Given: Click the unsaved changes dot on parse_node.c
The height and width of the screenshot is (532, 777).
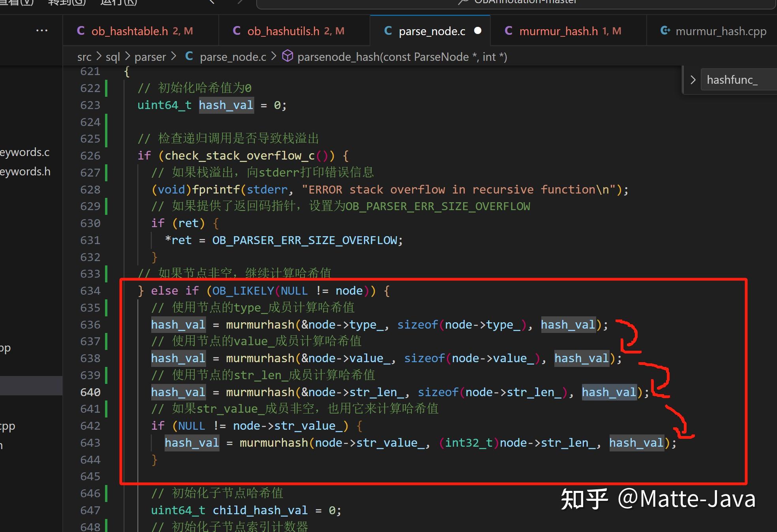Looking at the screenshot, I should (x=478, y=30).
